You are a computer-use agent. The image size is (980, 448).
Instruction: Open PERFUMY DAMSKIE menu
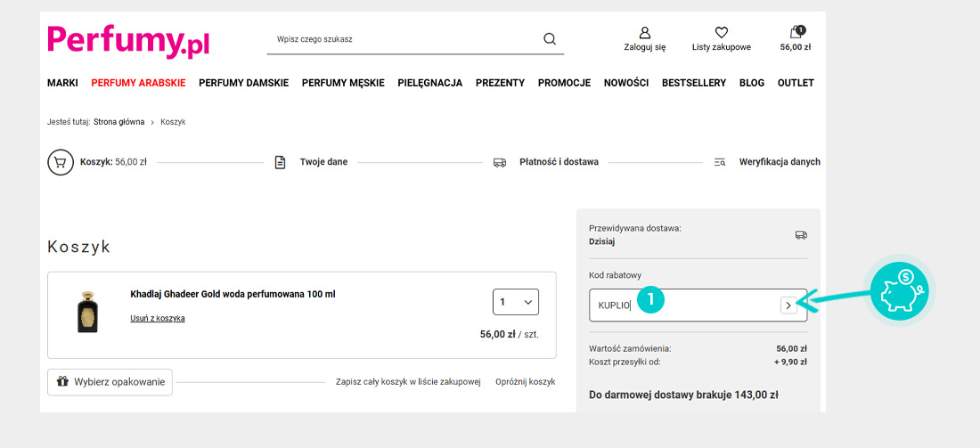(244, 83)
